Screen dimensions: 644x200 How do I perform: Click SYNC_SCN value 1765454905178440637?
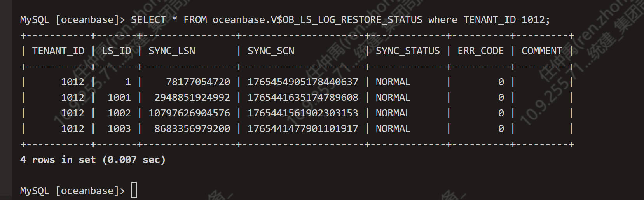[x=303, y=82]
